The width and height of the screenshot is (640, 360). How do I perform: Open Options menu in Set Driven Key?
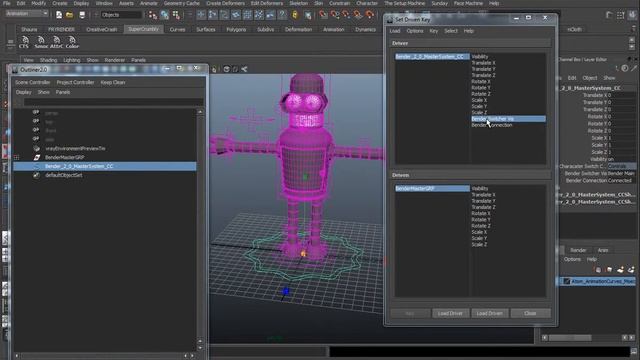point(415,31)
